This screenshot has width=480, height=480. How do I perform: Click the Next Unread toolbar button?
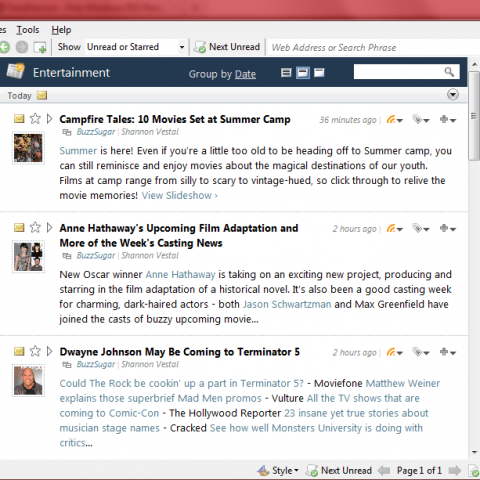click(x=227, y=47)
